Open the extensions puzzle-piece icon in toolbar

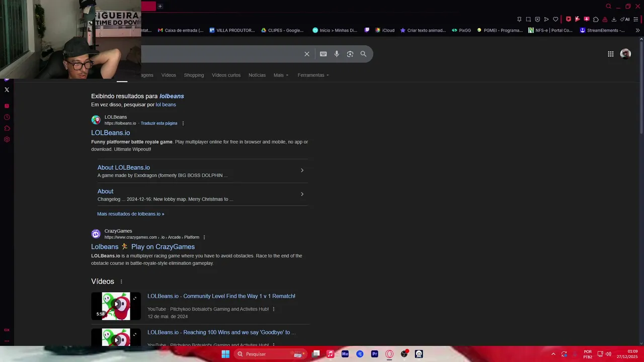point(596,19)
